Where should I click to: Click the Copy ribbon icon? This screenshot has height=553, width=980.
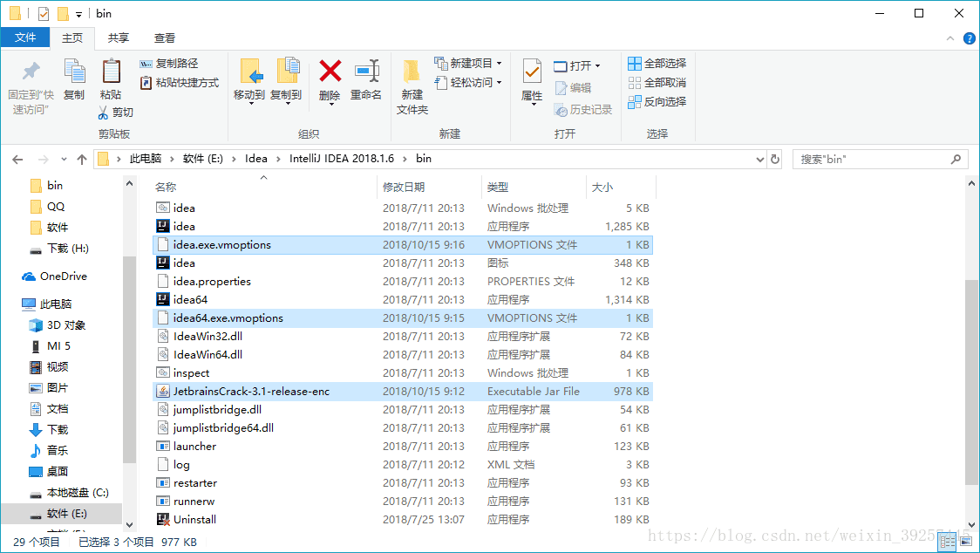coord(74,72)
